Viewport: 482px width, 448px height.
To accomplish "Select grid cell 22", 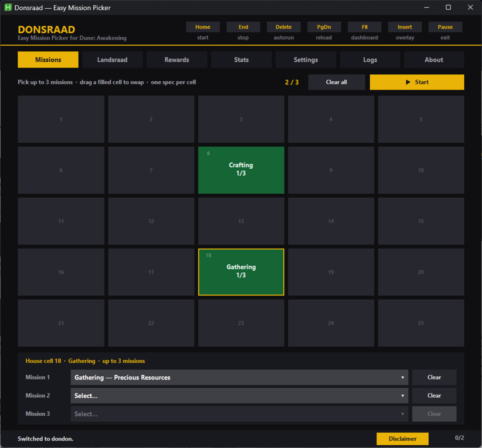I will coord(151,323).
